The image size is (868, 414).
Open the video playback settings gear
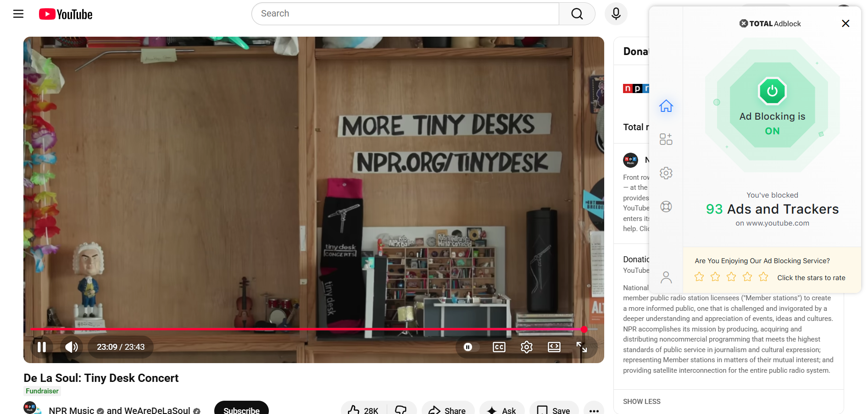[x=526, y=347]
